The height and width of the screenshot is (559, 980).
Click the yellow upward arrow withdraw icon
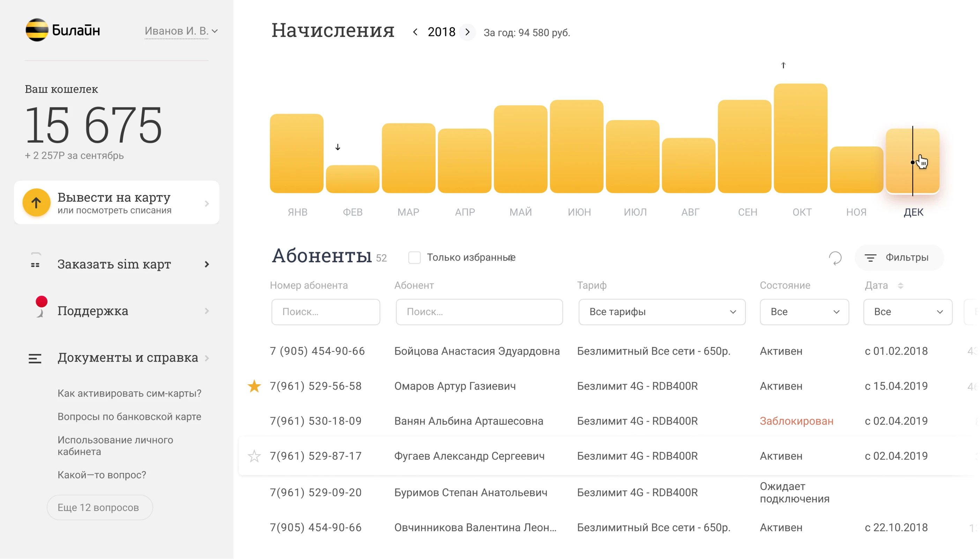click(36, 202)
